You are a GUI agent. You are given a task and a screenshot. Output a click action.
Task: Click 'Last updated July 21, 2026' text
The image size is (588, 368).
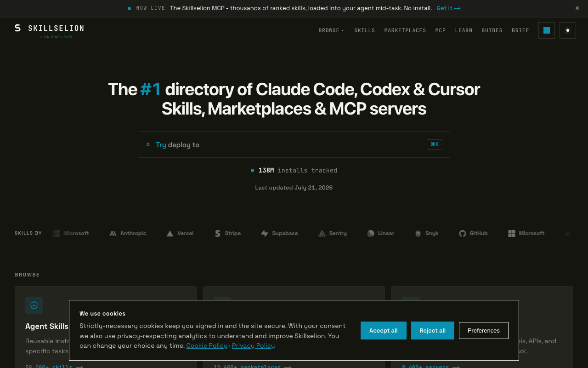pyautogui.click(x=294, y=188)
